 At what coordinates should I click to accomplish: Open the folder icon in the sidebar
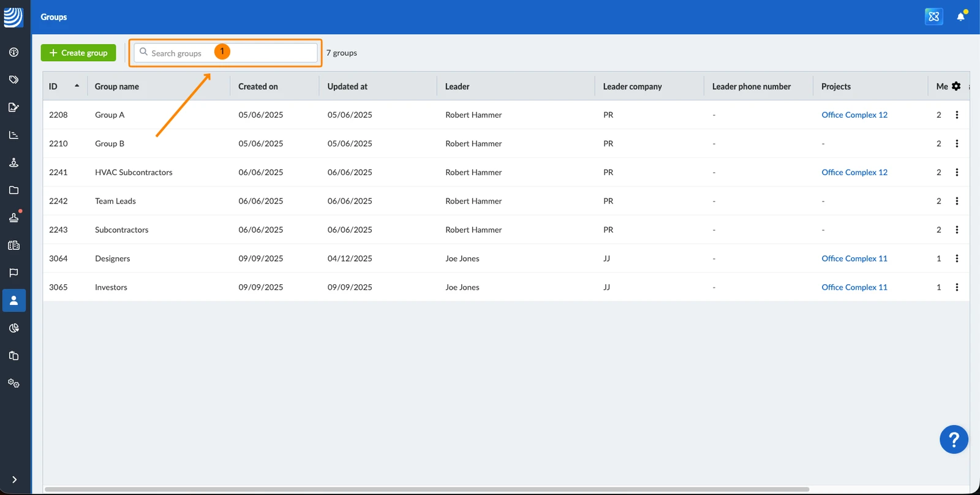(x=13, y=190)
